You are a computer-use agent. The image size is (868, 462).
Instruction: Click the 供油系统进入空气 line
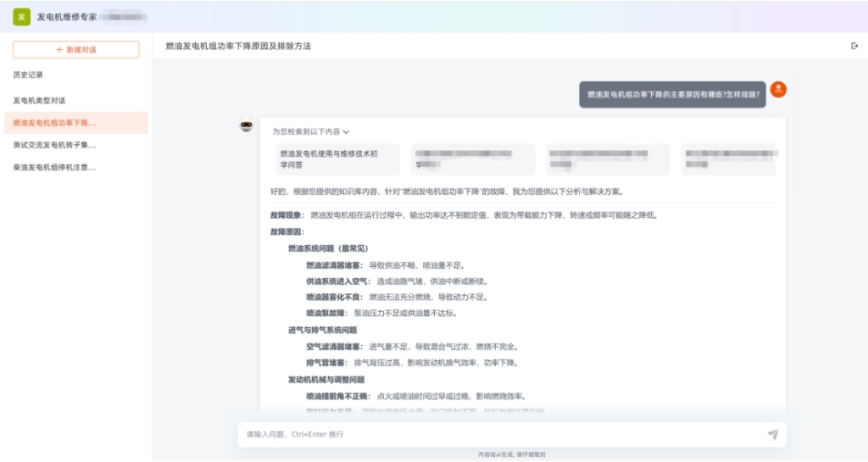tap(398, 281)
